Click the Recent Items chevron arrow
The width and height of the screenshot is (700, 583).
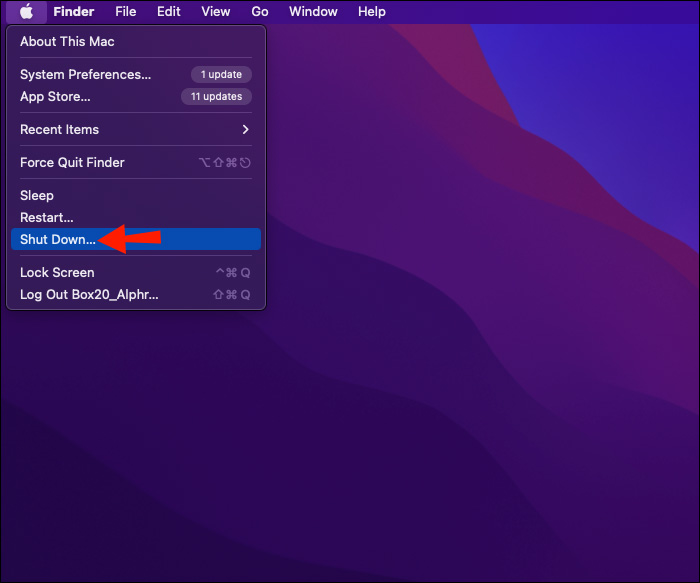click(x=245, y=129)
